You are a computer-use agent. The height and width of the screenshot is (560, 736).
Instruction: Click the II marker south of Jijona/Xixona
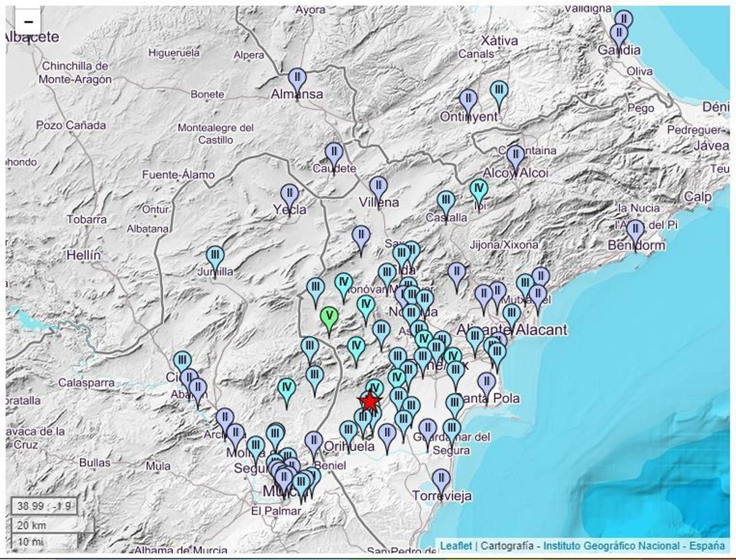456,277
